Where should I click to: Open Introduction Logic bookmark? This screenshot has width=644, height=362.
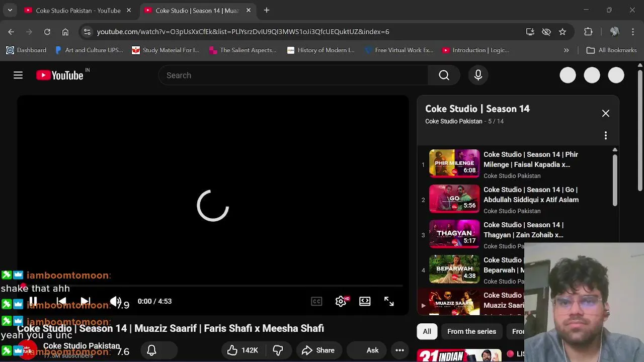[x=476, y=50]
